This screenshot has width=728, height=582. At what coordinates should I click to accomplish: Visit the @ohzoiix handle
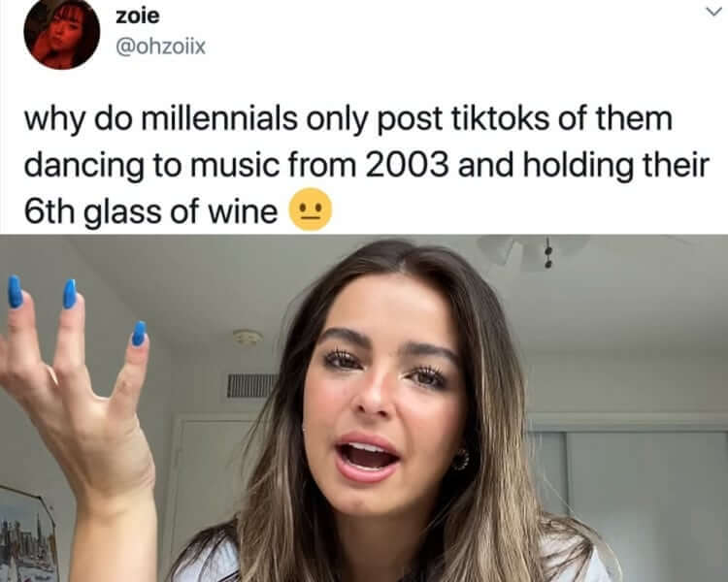pyautogui.click(x=160, y=47)
